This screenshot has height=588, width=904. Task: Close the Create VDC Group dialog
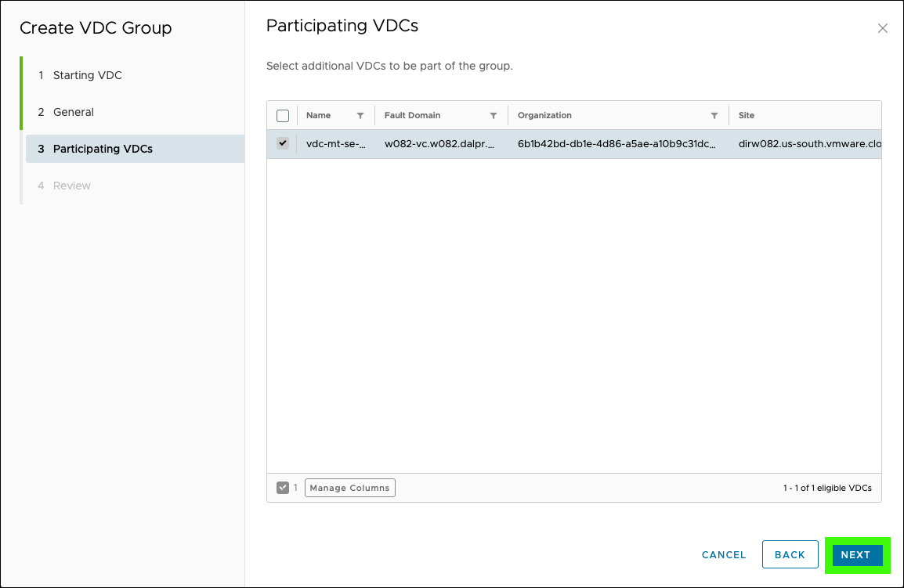pyautogui.click(x=882, y=28)
